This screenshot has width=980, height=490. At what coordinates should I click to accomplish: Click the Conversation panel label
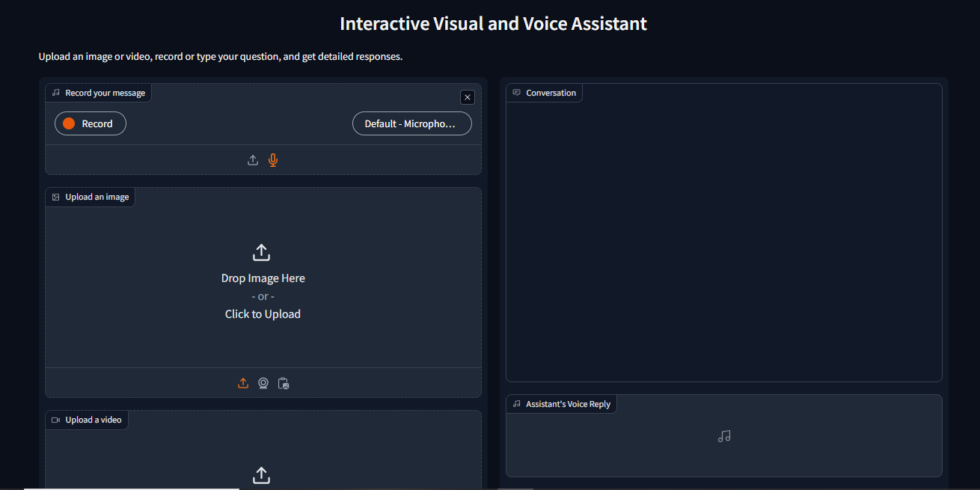click(550, 92)
